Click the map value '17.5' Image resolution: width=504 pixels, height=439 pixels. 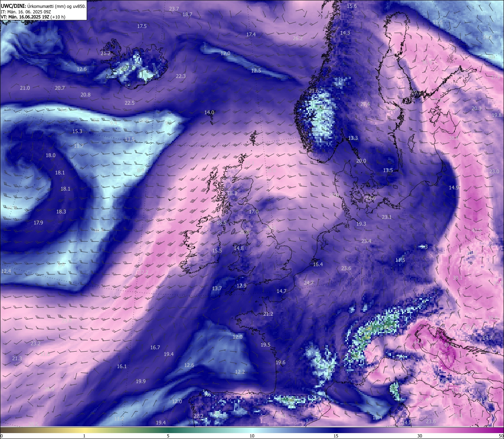tap(142, 26)
